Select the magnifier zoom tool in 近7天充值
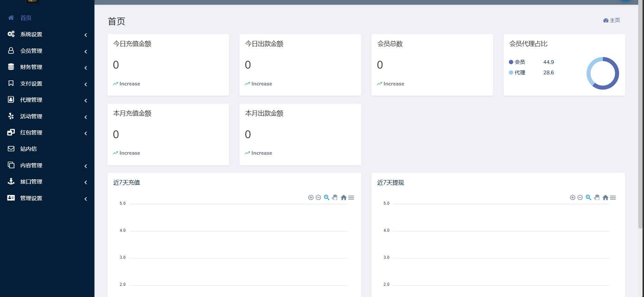Image resolution: width=644 pixels, height=297 pixels. pos(327,198)
